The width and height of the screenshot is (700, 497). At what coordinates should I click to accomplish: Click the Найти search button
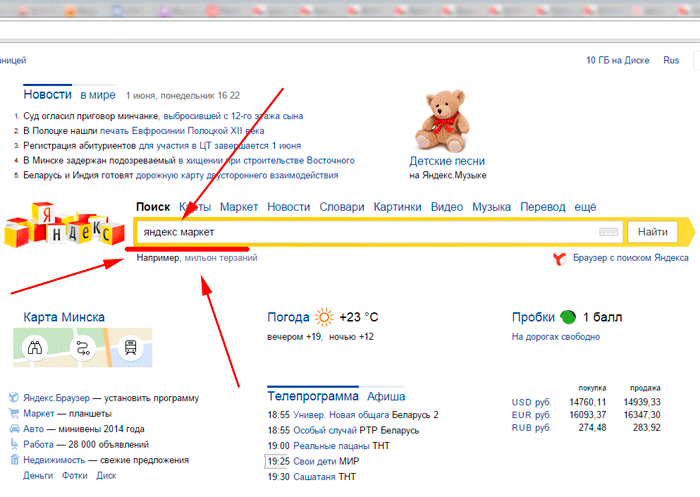point(653,232)
